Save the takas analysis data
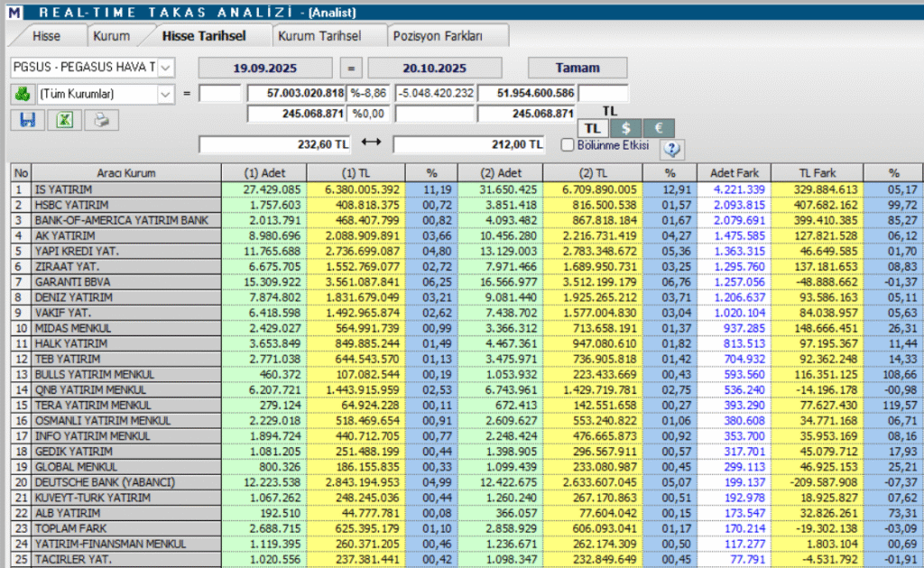Viewport: 924px width, 568px height. click(25, 120)
